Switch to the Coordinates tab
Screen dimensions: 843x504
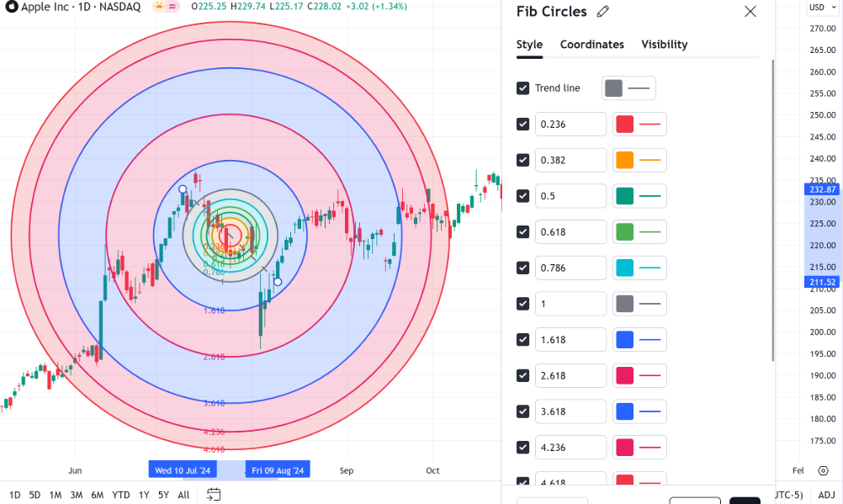(x=592, y=45)
